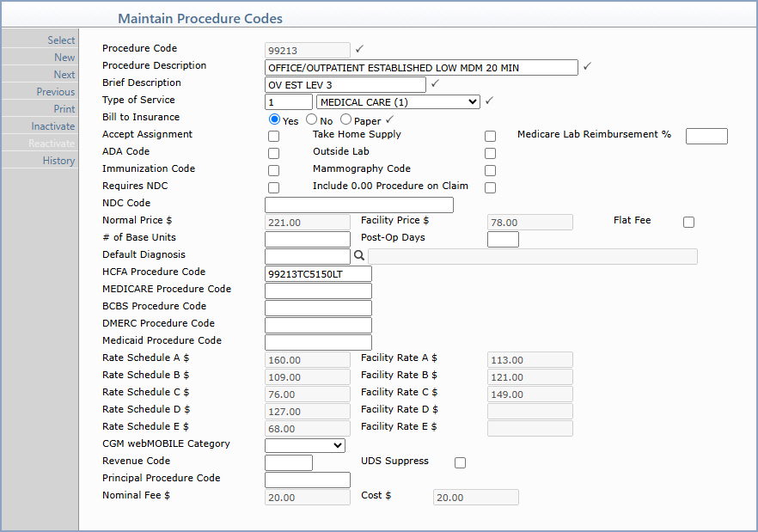
Task: Enable the Mammography Code checkbox
Action: point(490,170)
